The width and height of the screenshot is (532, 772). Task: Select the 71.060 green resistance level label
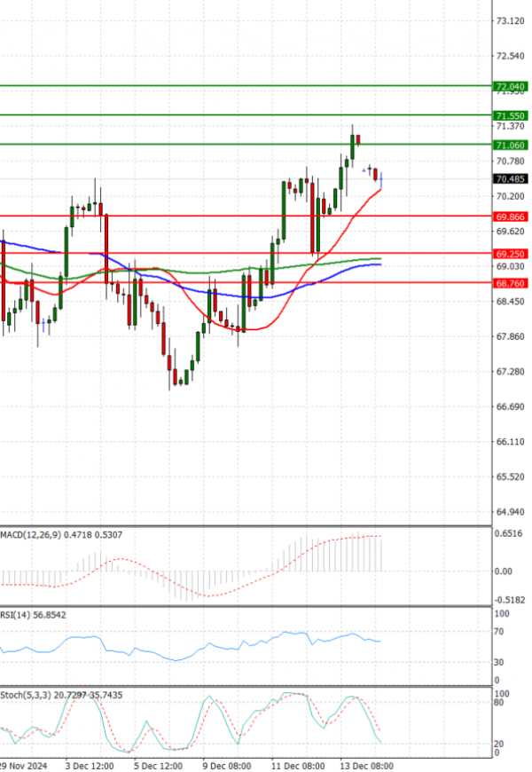tap(510, 146)
